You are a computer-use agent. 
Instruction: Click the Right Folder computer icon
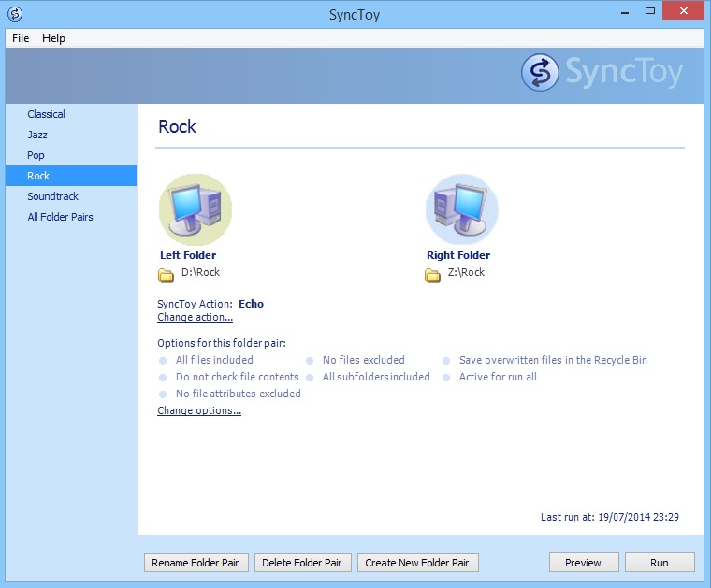coord(461,209)
